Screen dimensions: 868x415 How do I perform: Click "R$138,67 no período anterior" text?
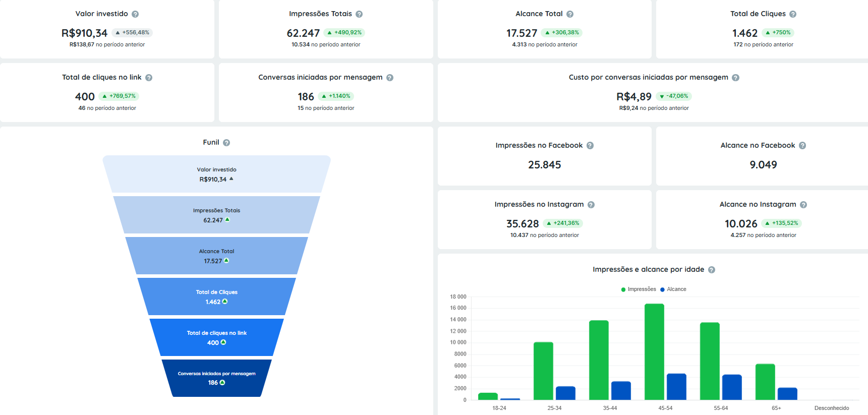[x=107, y=45]
